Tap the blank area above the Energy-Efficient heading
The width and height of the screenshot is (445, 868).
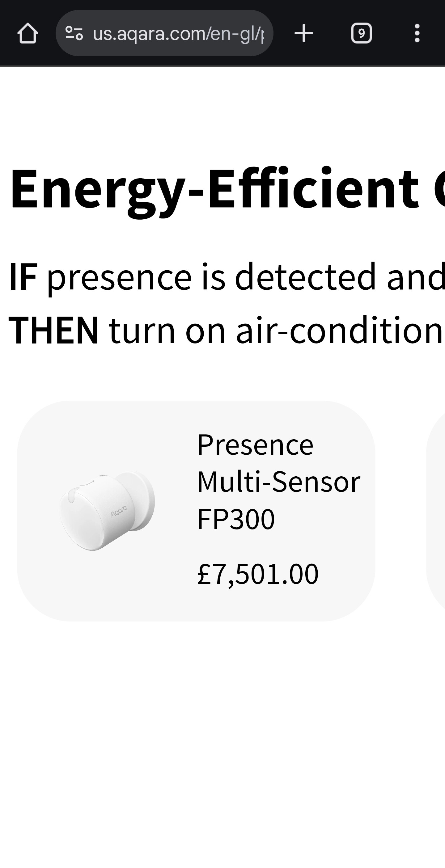[222, 111]
